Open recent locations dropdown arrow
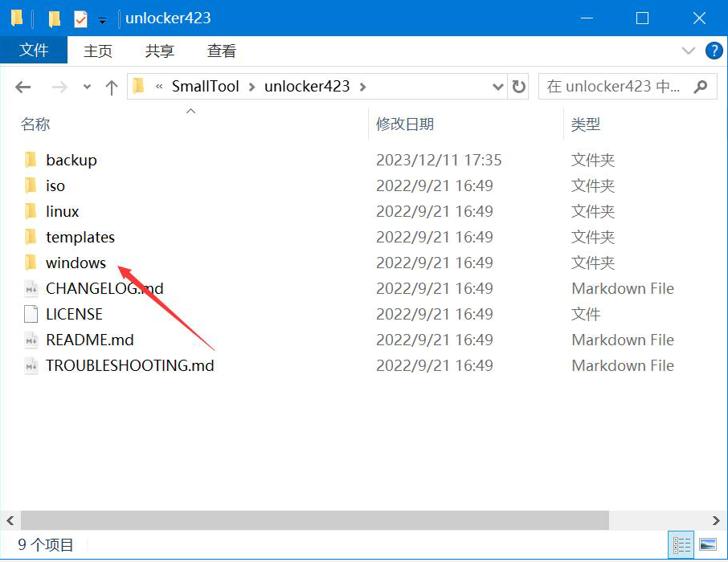Image resolution: width=728 pixels, height=562 pixels. 87,87
